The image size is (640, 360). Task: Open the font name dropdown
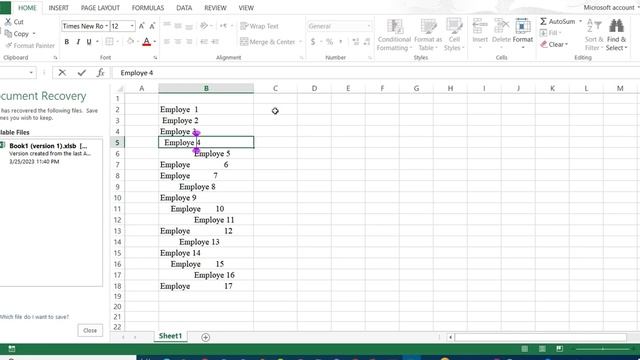(107, 26)
